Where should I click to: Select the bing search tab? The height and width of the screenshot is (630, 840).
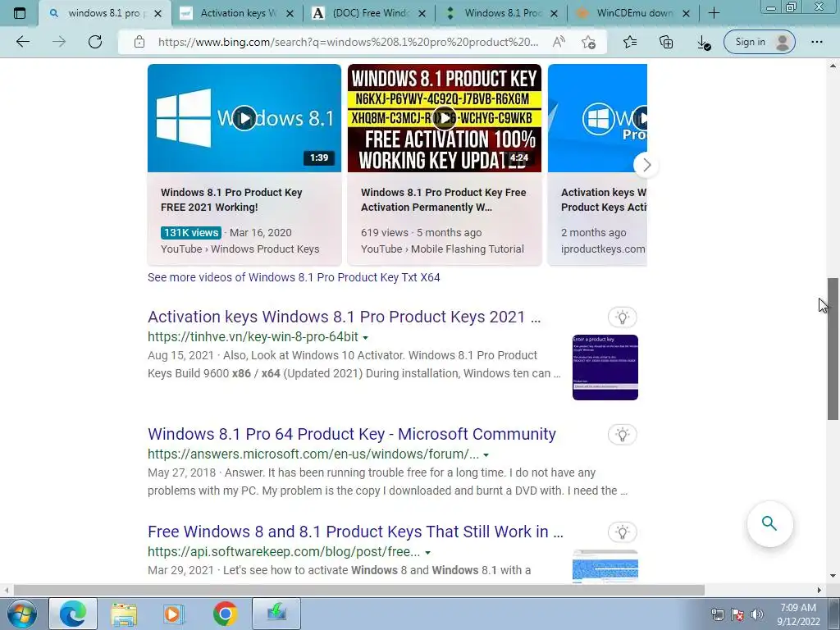(x=104, y=13)
